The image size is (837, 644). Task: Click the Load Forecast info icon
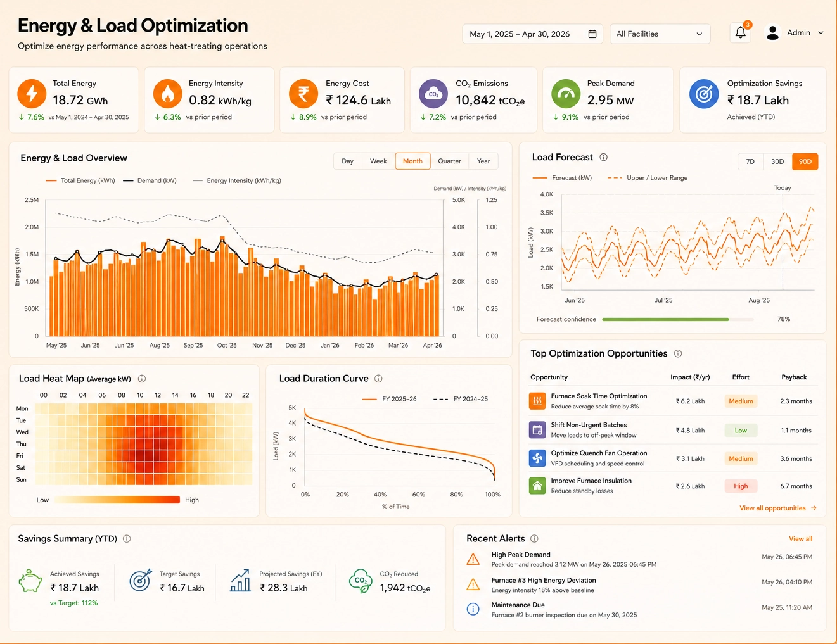tap(604, 157)
